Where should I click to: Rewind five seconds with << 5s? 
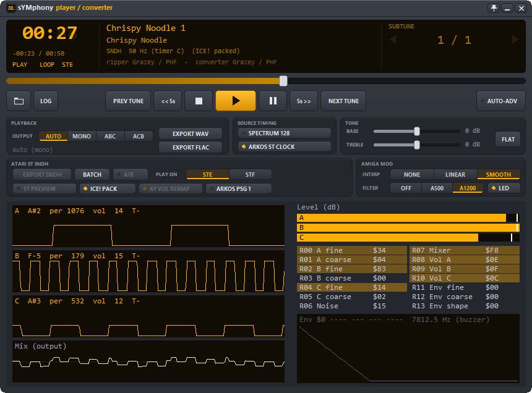(168, 101)
